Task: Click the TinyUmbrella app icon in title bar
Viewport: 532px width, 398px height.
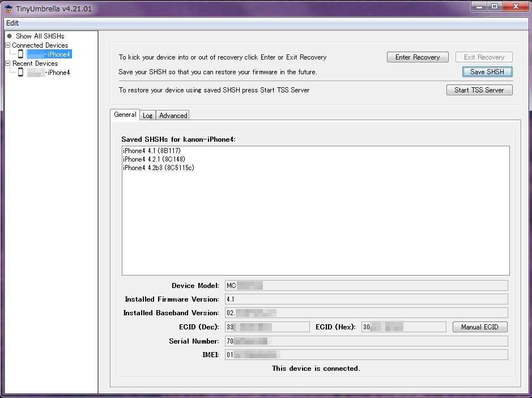Action: 8,9
